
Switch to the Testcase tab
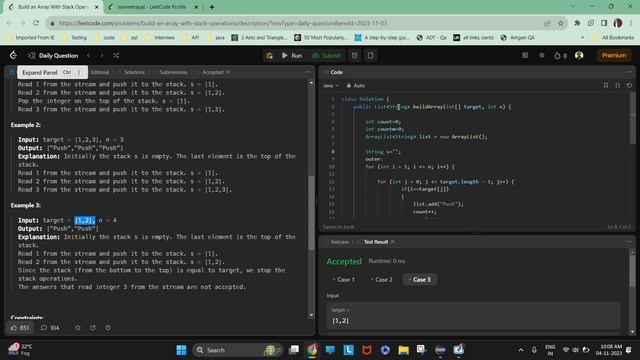click(x=339, y=242)
